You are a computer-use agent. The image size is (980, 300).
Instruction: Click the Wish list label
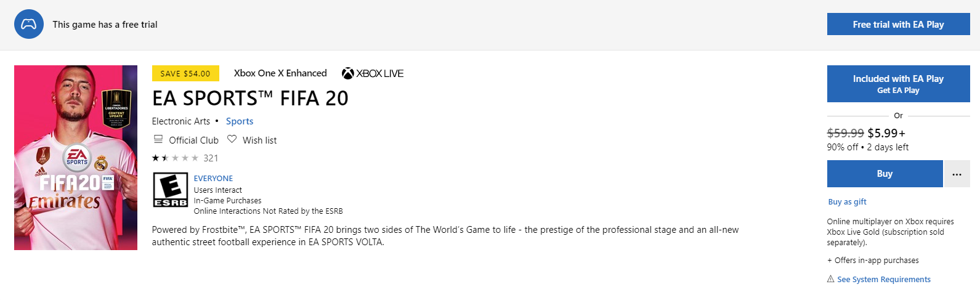point(259,140)
